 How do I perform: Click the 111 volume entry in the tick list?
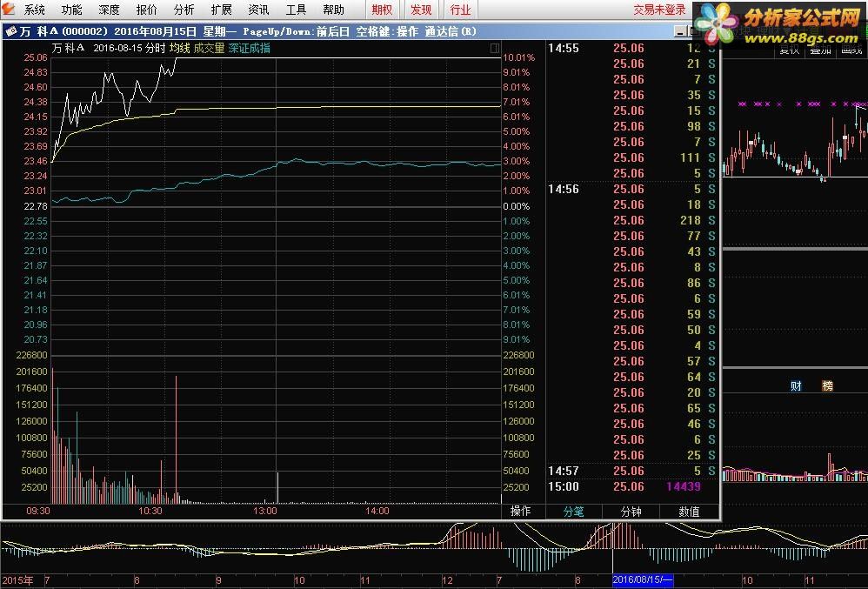point(691,157)
